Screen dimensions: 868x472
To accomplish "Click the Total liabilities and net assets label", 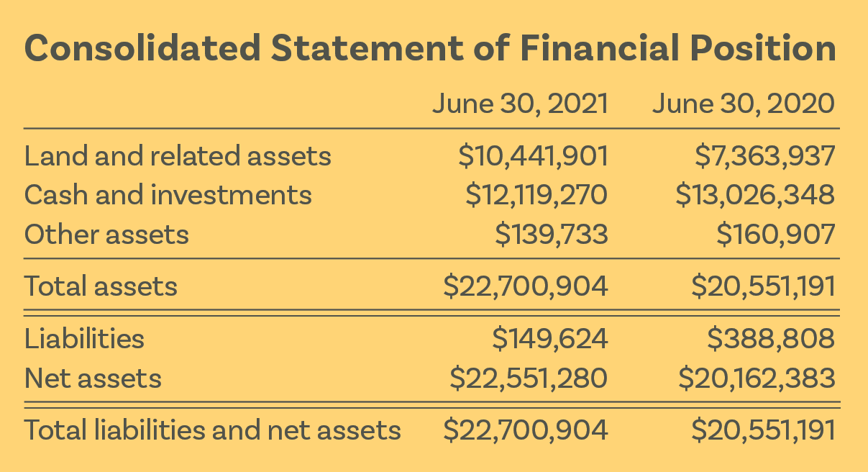I will tap(212, 430).
